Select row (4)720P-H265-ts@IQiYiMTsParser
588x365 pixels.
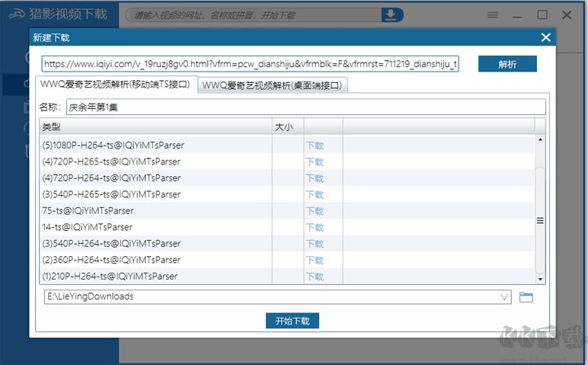click(x=287, y=162)
